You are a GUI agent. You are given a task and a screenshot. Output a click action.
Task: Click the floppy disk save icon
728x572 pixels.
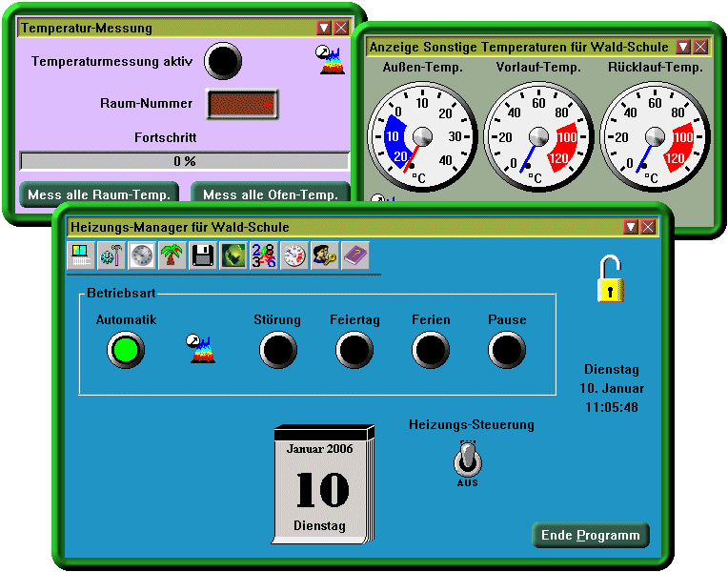click(x=202, y=255)
